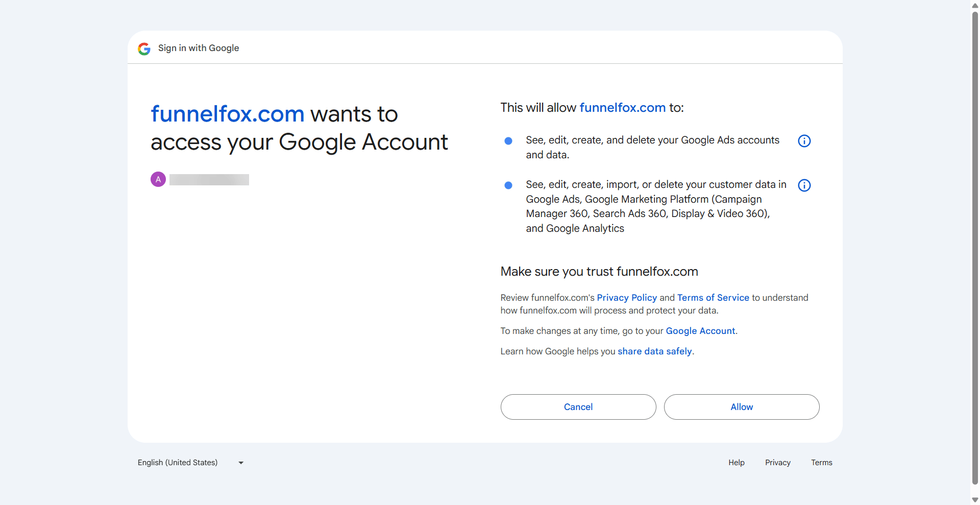Open Privacy in the footer
Viewport: 980px width, 505px height.
[778, 463]
